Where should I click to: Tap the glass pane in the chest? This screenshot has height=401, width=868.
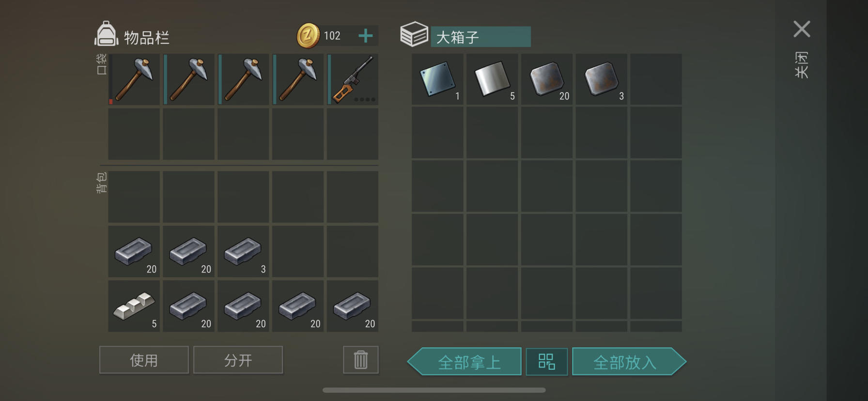(437, 79)
